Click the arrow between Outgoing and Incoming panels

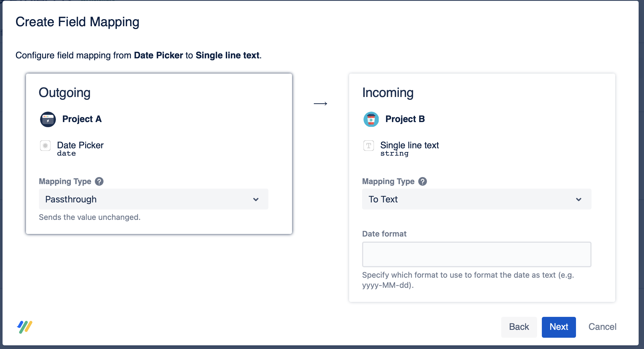321,103
